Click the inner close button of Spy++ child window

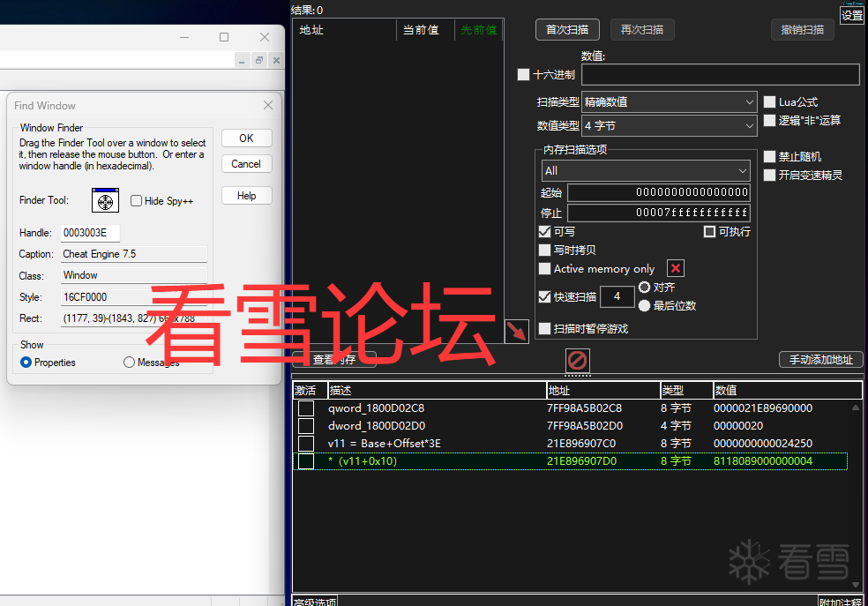276,60
